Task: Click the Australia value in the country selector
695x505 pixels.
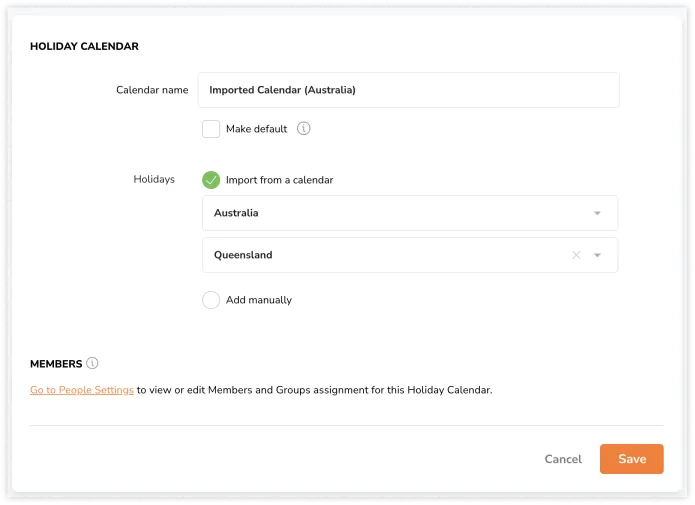Action: click(236, 213)
